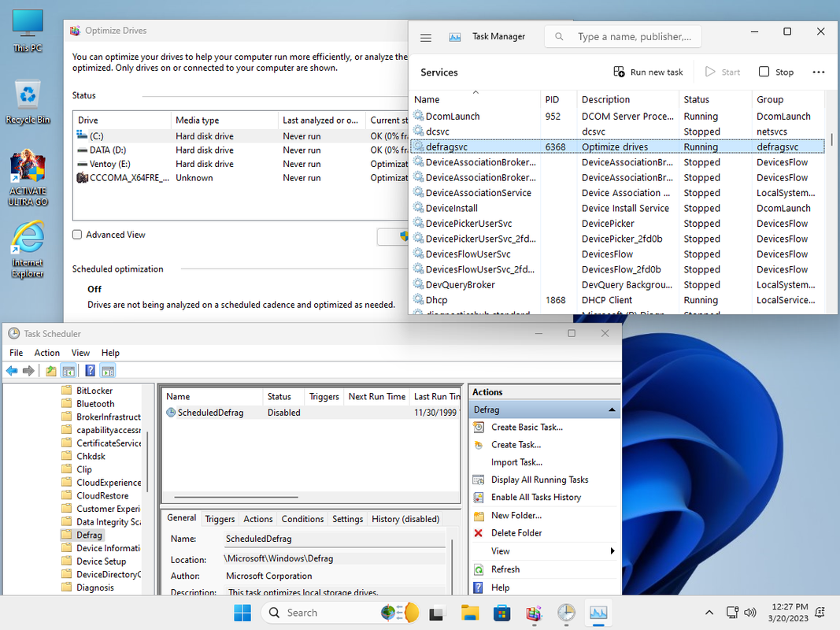
Task: Select the ScheduledDefrag task row
Action: (311, 413)
